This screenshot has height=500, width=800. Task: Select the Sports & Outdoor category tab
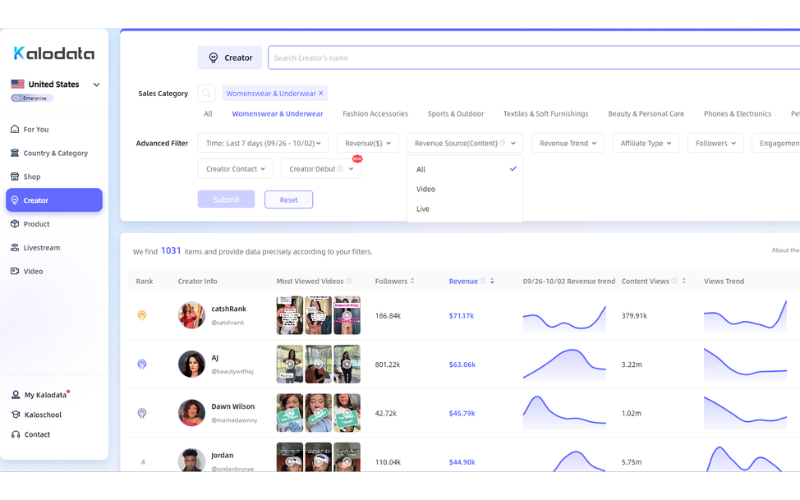coord(456,114)
